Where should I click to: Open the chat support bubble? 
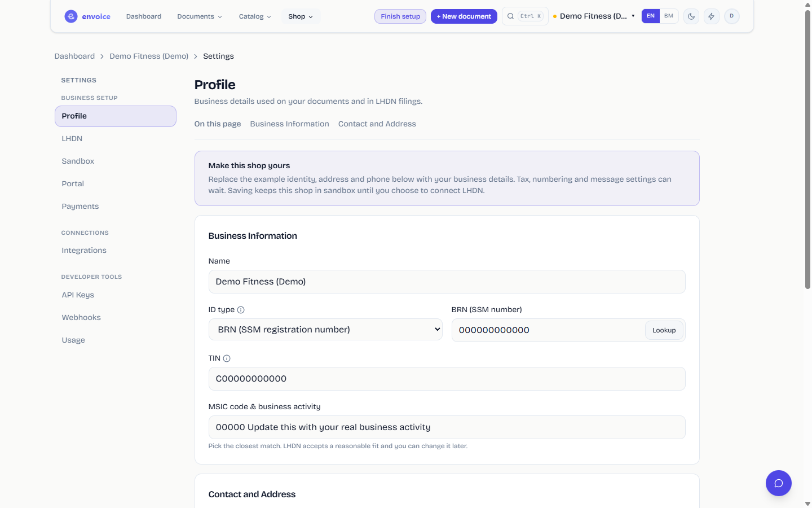(779, 483)
